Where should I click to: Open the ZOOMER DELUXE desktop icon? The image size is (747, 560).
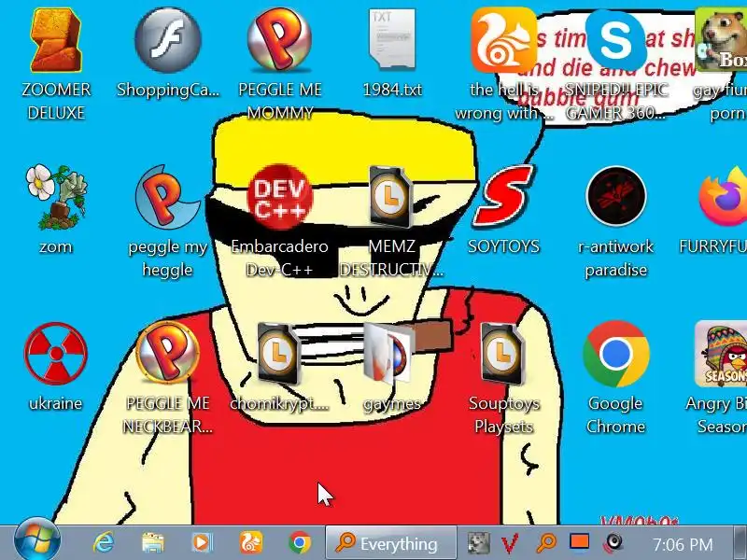(x=56, y=40)
